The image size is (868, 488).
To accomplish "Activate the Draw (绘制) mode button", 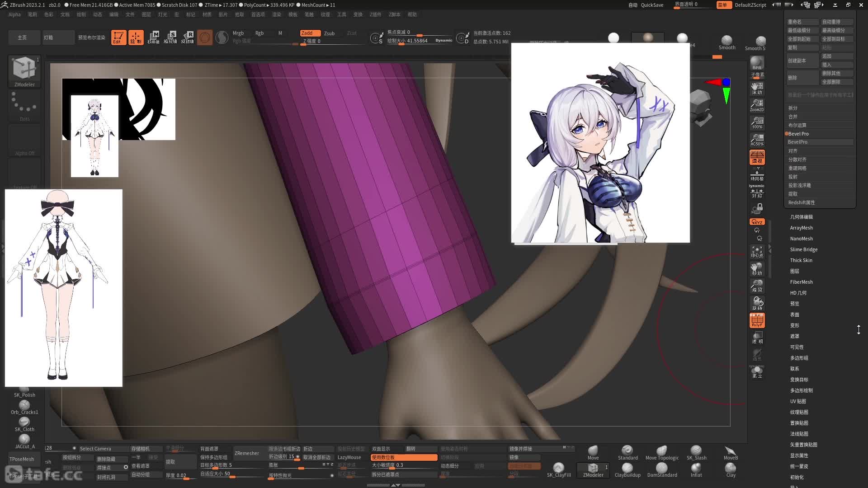I will click(x=136, y=37).
